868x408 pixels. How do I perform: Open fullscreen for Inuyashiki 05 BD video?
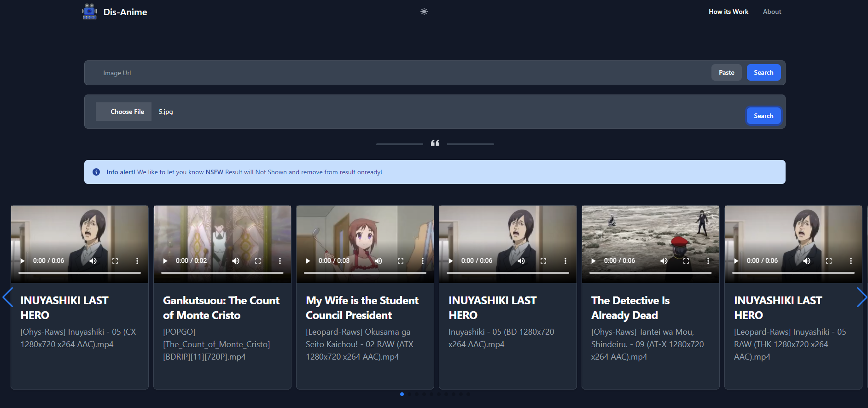[x=543, y=261]
